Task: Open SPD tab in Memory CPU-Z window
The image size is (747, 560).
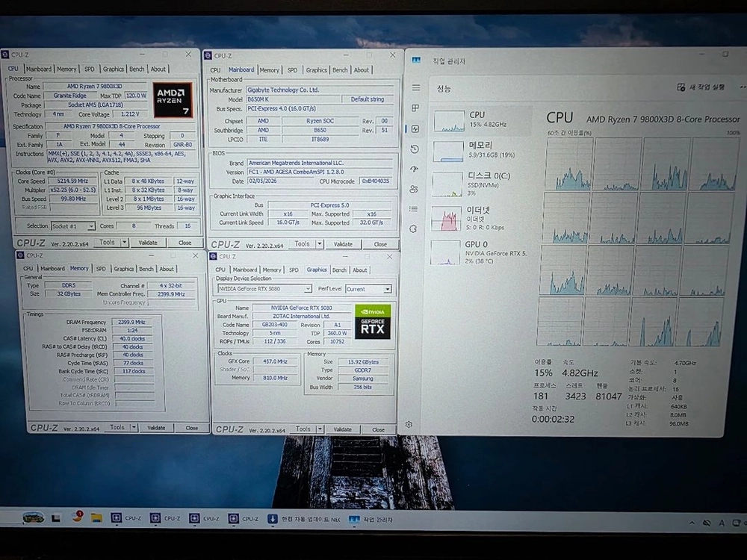Action: (101, 269)
